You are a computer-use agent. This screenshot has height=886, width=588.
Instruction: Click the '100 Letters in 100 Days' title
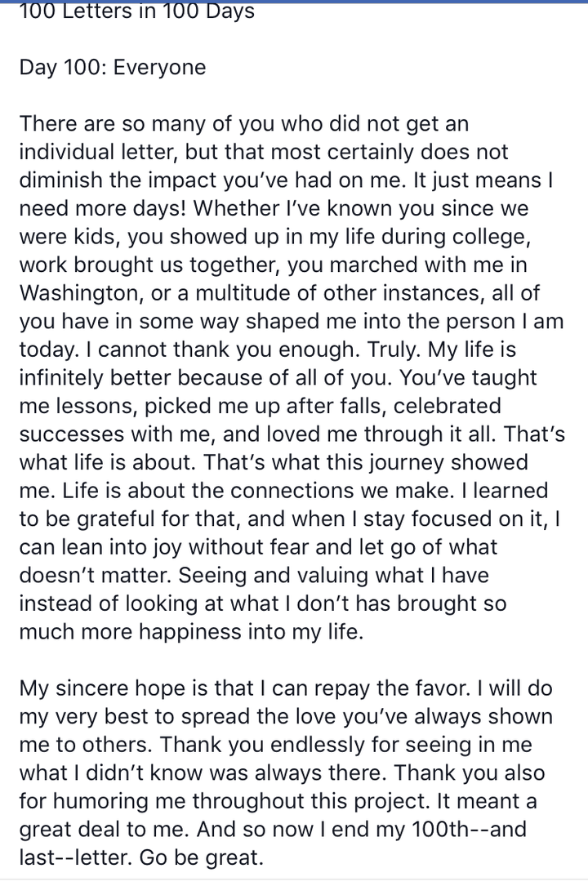(x=136, y=11)
